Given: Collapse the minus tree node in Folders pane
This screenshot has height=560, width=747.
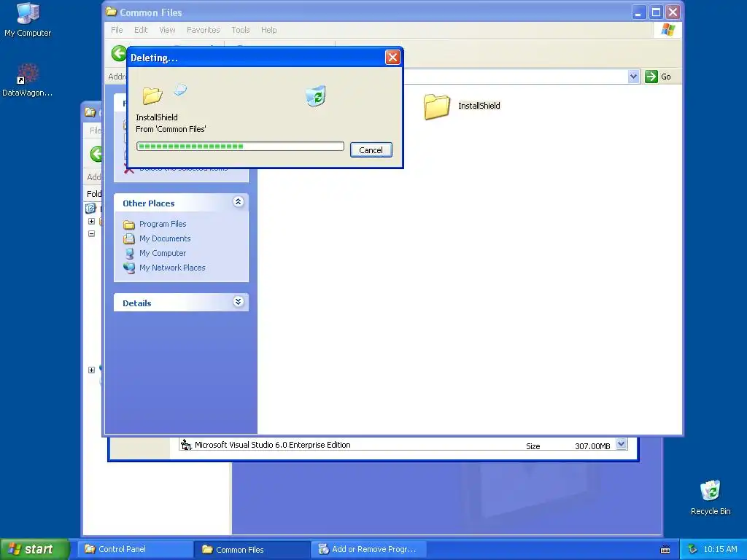Looking at the screenshot, I should tap(91, 234).
